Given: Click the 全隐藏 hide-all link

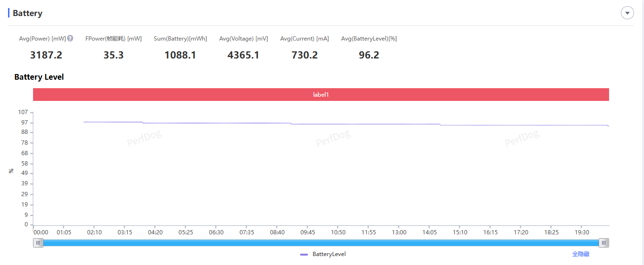Looking at the screenshot, I should pos(580,254).
